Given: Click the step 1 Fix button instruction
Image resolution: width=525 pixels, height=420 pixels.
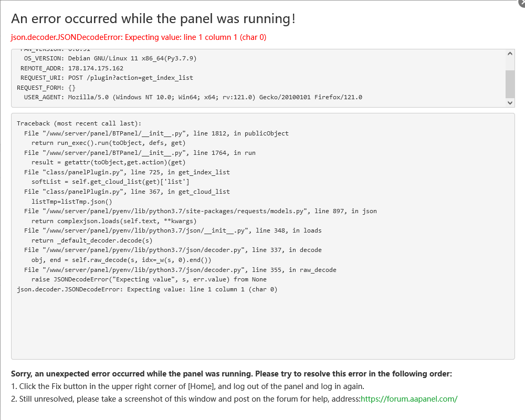Looking at the screenshot, I should click(x=187, y=386).
